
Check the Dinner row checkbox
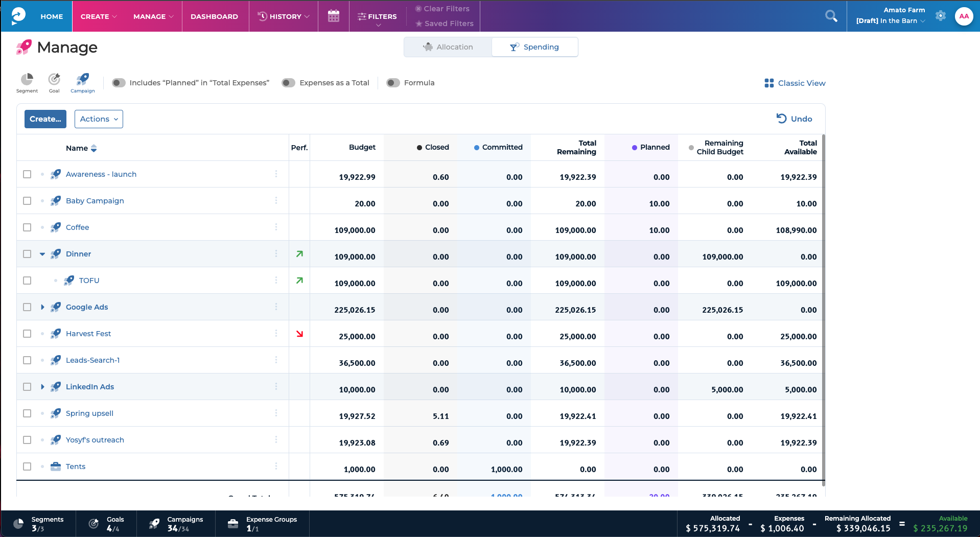[27, 254]
